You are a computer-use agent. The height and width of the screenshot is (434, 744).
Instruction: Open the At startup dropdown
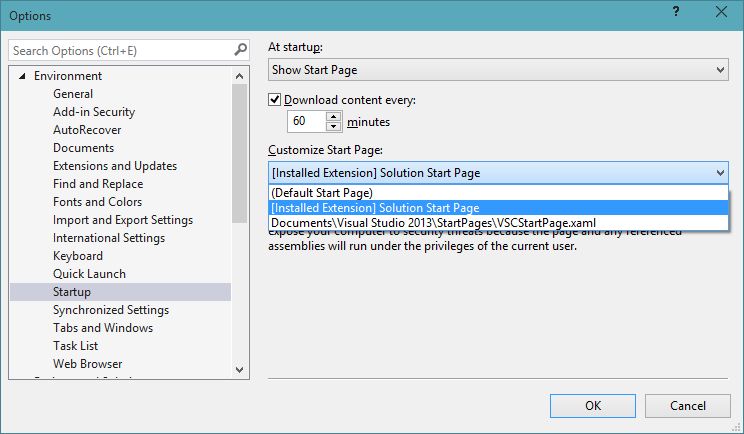(x=720, y=70)
